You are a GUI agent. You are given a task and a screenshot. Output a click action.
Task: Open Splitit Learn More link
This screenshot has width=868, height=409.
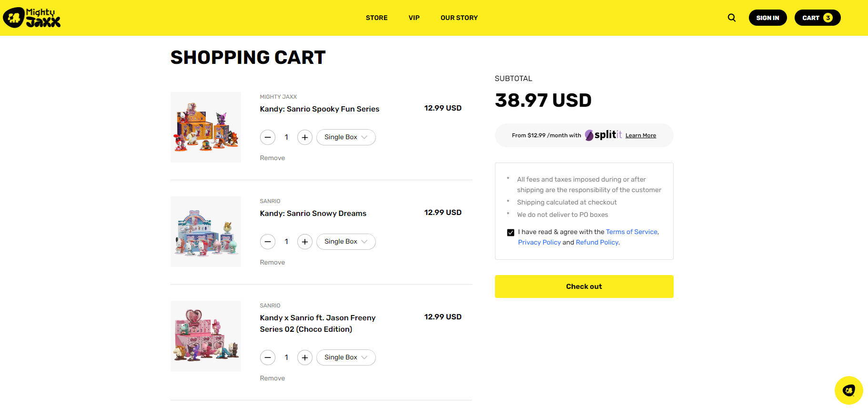640,135
